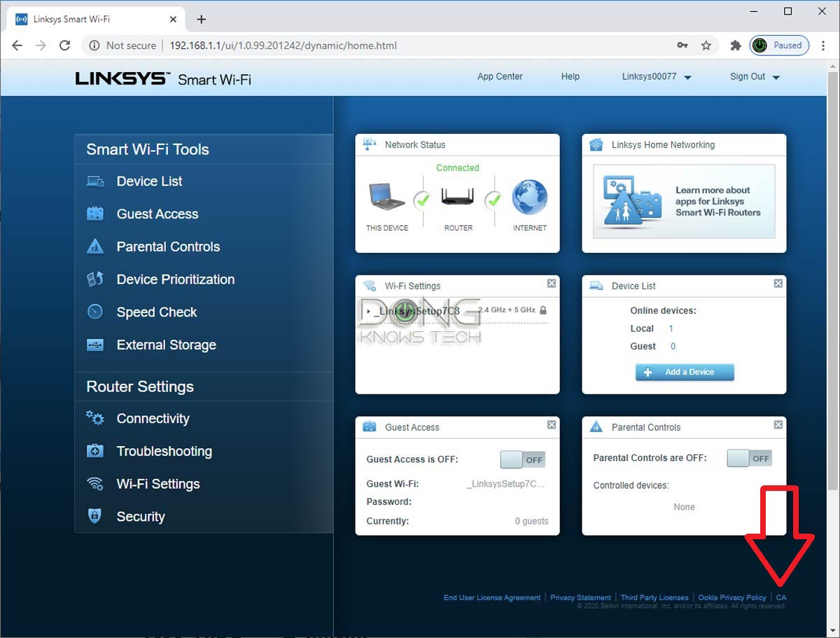Open App Center in top menu

pos(500,76)
